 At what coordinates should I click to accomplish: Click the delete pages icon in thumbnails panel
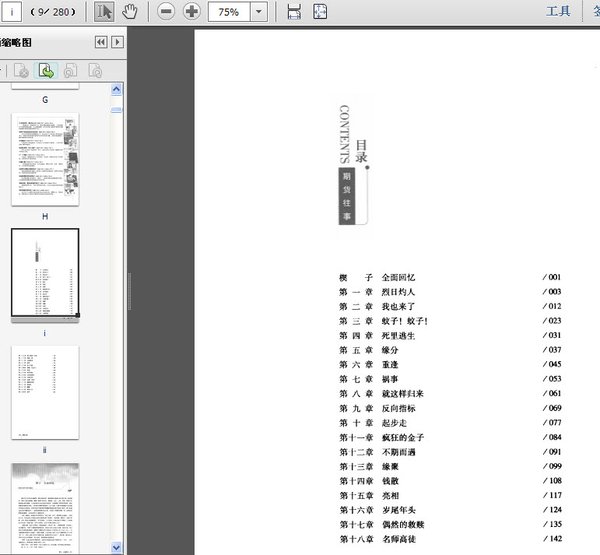[20, 71]
